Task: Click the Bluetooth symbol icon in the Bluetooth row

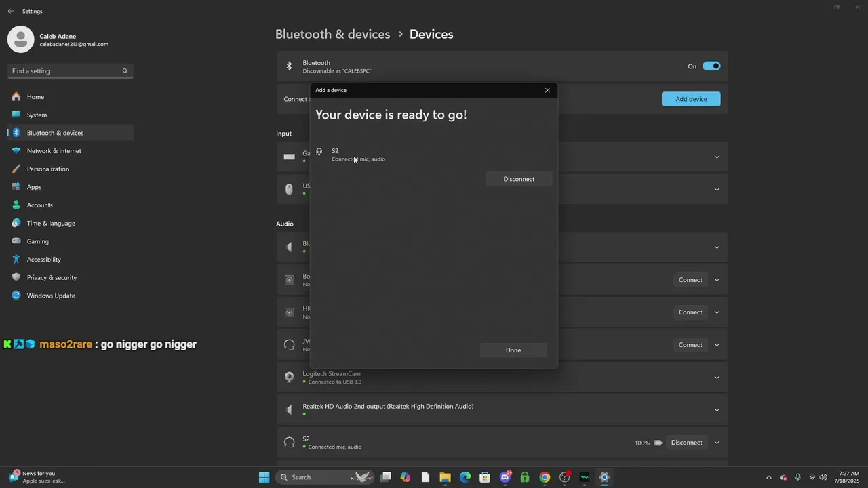Action: [289, 66]
